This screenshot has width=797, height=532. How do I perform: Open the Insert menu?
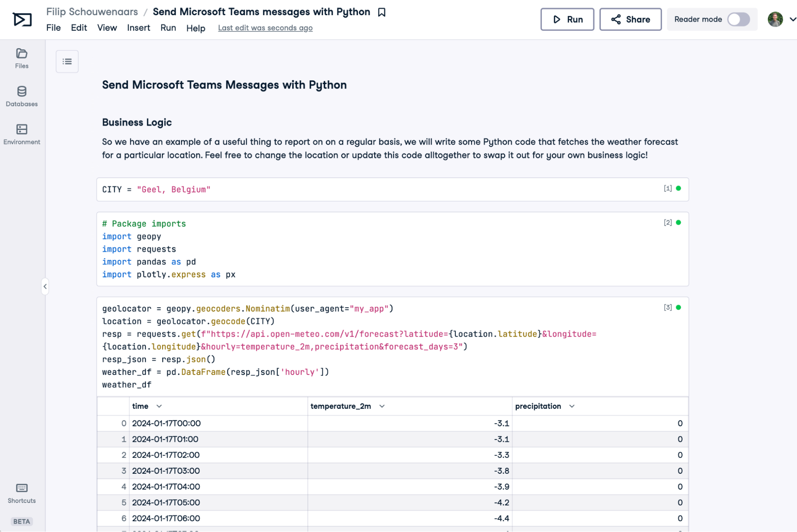(x=138, y=28)
